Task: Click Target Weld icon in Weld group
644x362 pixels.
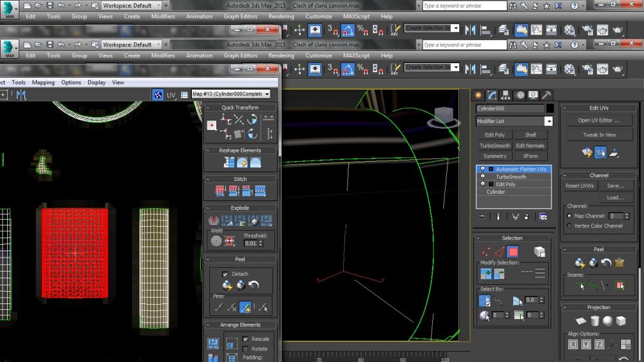Action: point(216,241)
